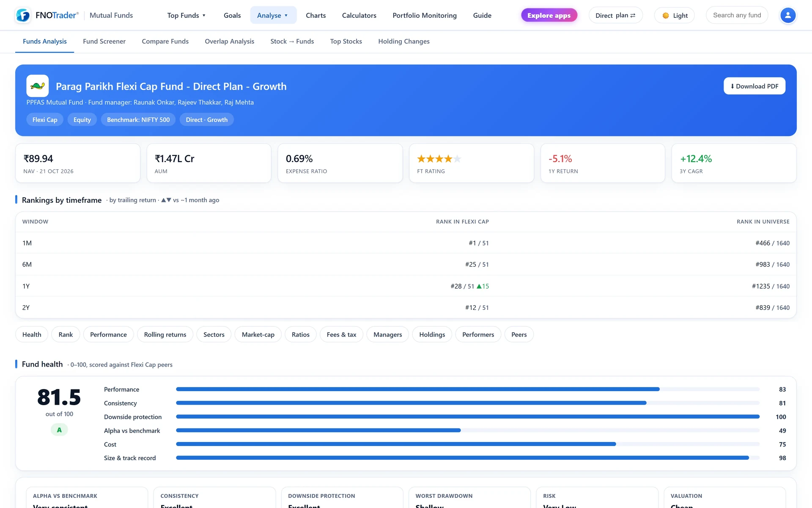Open Portfolio Monitoring page
Viewport: 812px width, 508px height.
[425, 15]
